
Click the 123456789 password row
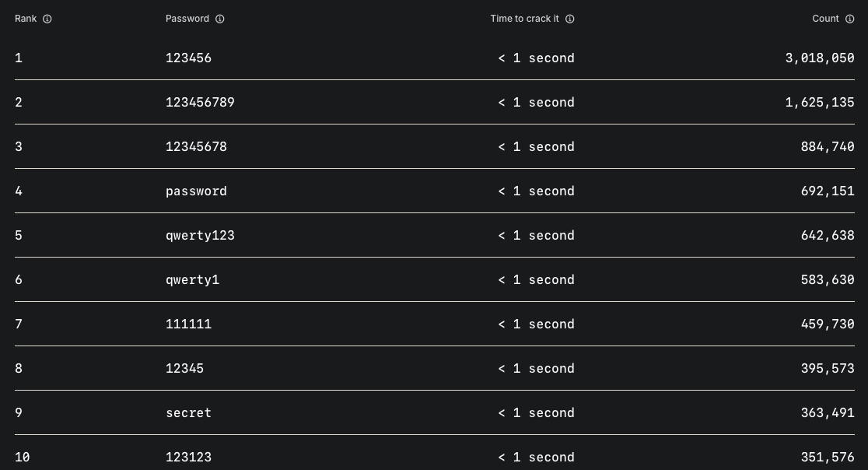[200, 102]
